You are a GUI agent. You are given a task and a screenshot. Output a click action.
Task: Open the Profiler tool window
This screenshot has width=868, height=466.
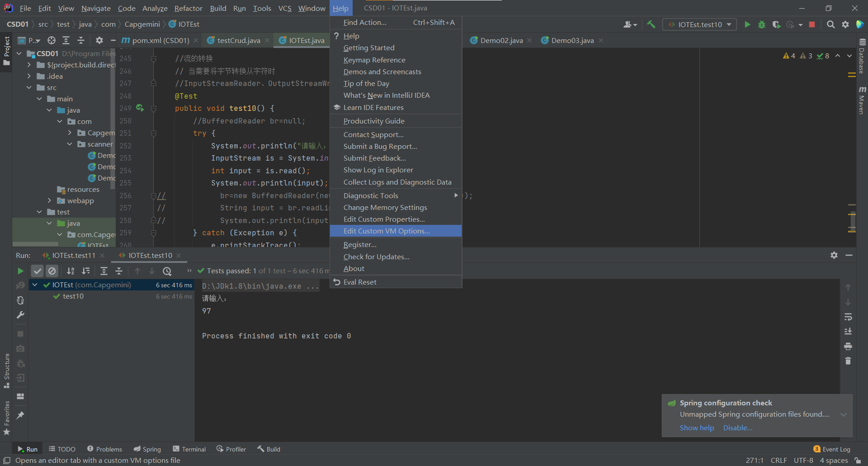click(231, 449)
